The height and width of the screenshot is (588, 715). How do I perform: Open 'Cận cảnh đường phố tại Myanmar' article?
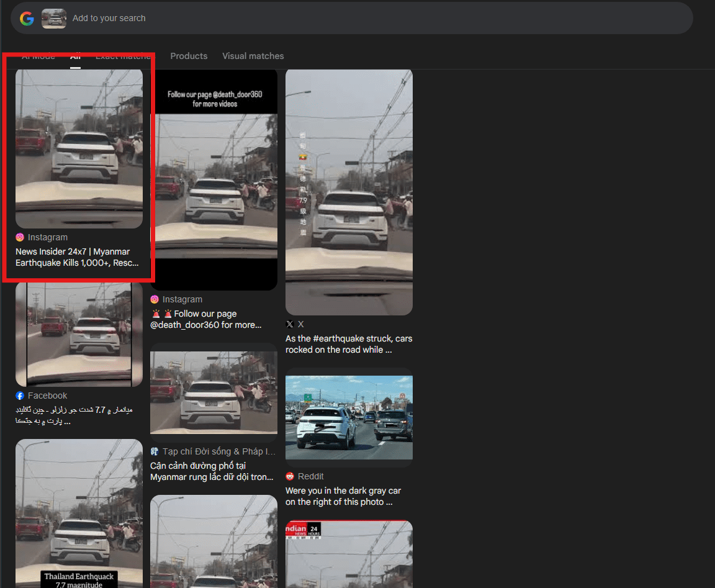(x=212, y=471)
